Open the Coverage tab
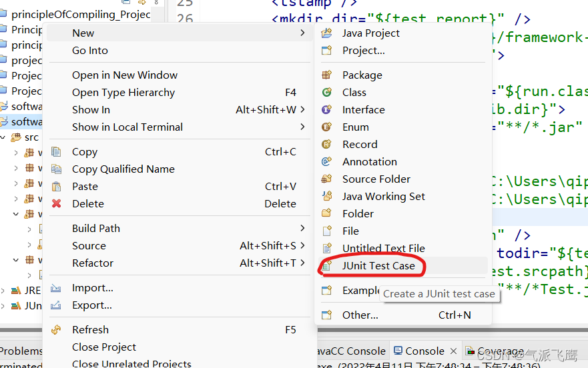The height and width of the screenshot is (368, 588). click(x=495, y=351)
